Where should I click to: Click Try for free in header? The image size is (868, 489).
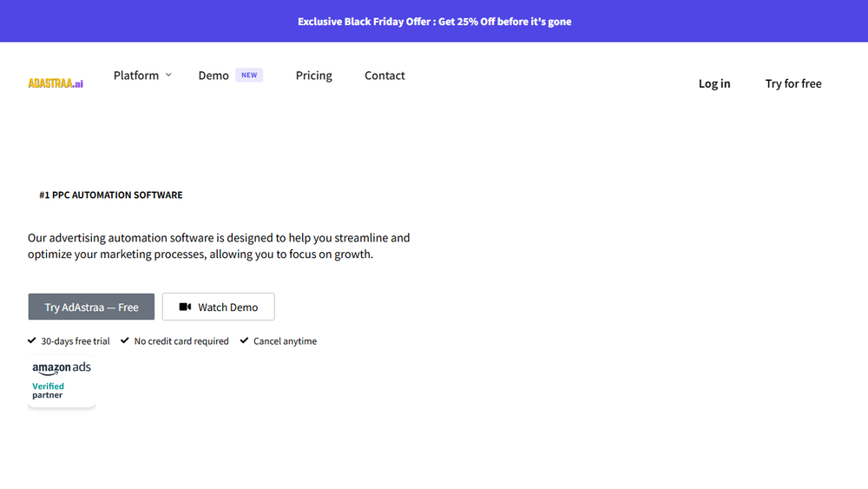[x=793, y=83]
